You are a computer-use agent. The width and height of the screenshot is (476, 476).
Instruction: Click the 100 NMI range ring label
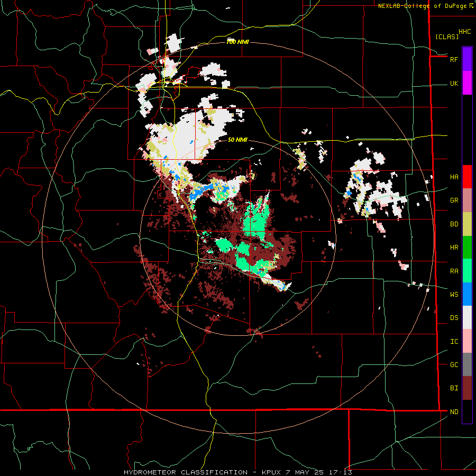coord(237,42)
